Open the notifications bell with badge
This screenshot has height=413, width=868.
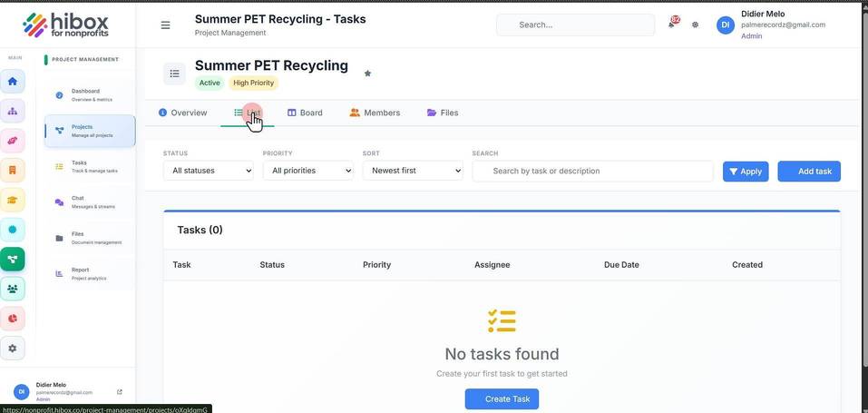[672, 24]
